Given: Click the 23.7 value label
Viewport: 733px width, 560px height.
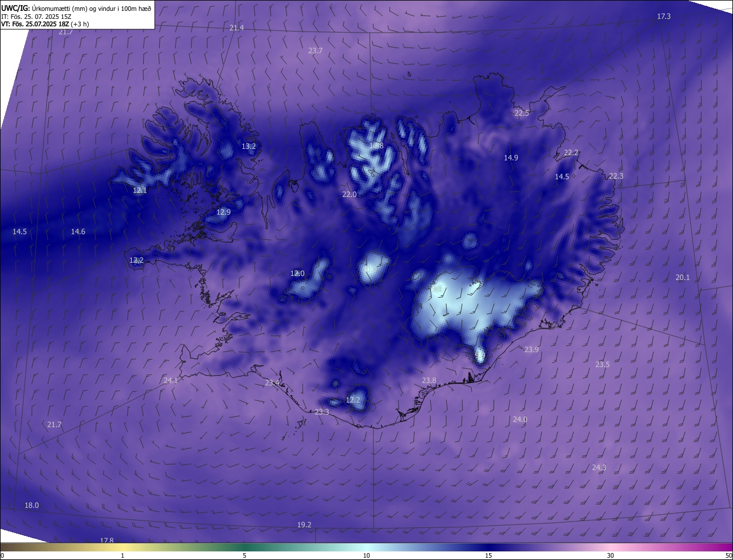Looking at the screenshot, I should click(316, 51).
